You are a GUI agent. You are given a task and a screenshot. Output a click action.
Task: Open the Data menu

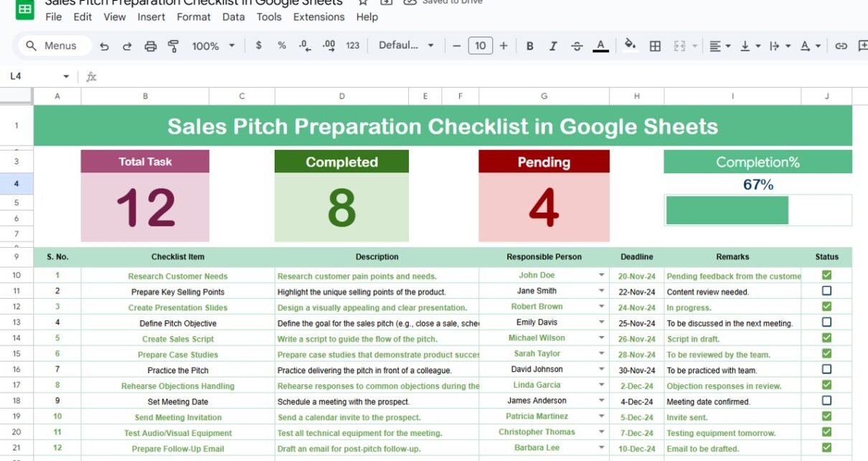tap(233, 17)
